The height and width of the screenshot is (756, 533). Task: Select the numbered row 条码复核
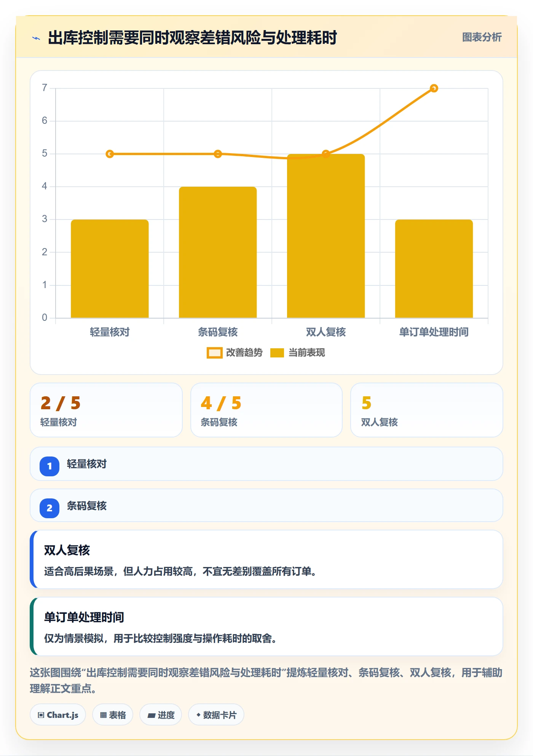point(266,506)
